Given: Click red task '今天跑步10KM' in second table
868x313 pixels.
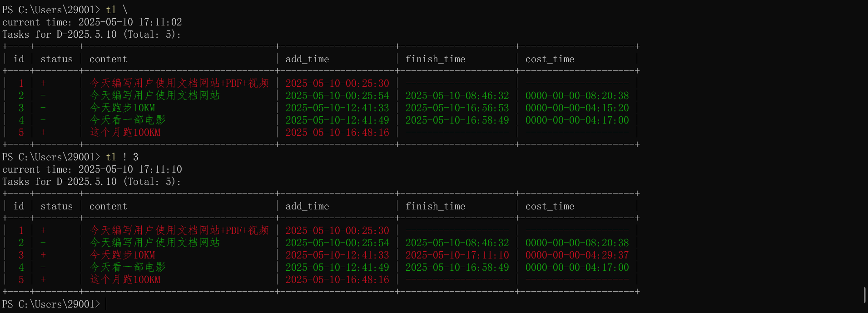Looking at the screenshot, I should coord(123,255).
